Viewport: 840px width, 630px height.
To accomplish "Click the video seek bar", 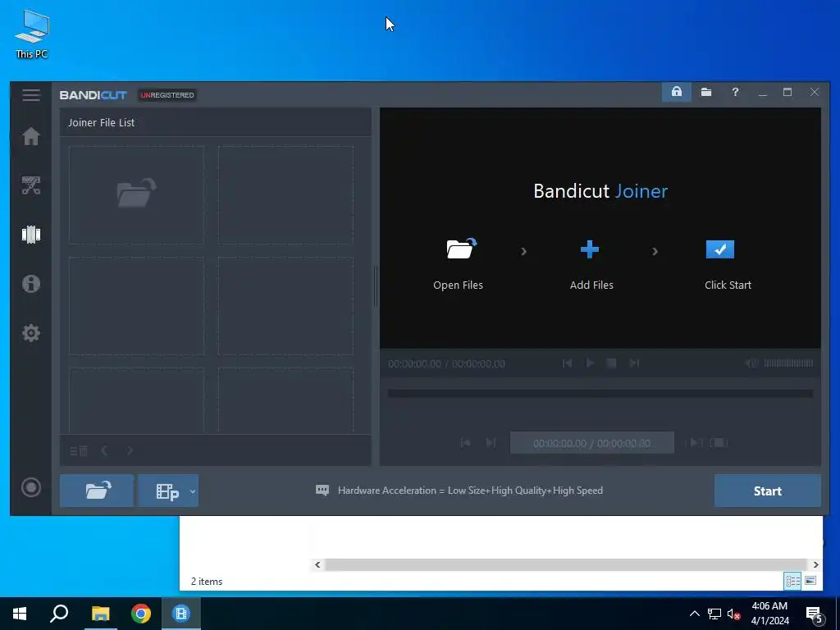I will [x=600, y=393].
